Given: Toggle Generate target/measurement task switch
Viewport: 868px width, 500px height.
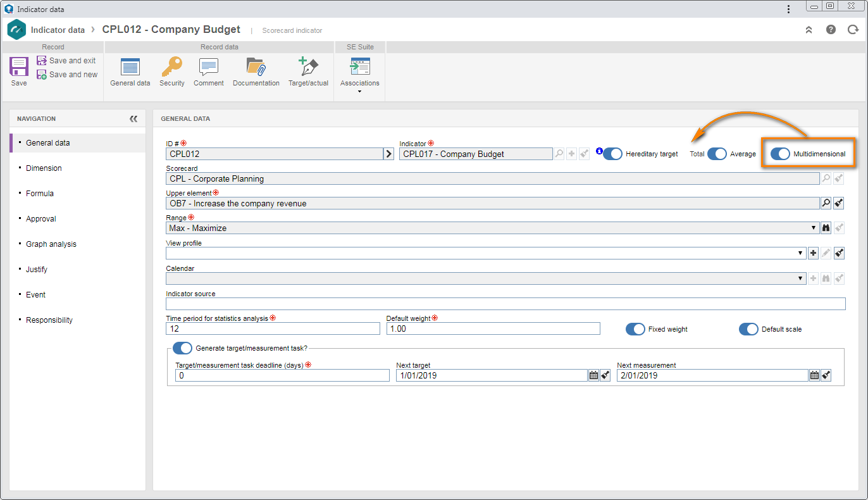Looking at the screenshot, I should point(182,348).
